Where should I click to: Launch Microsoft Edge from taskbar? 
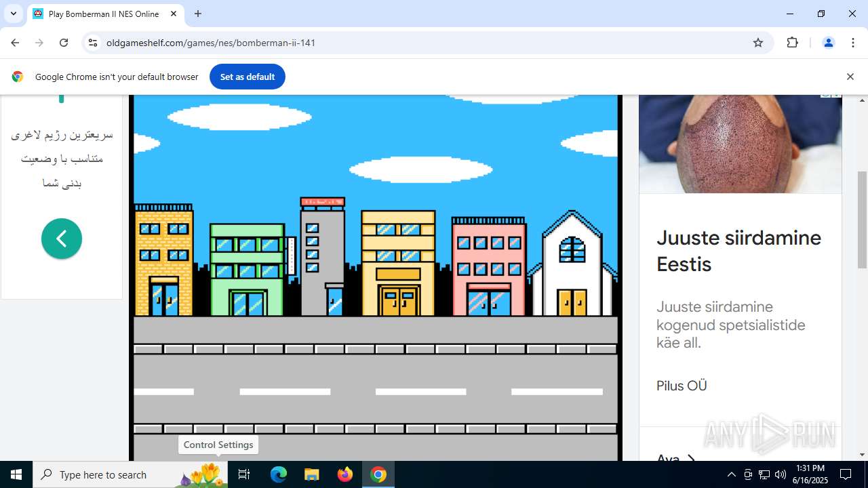279,474
